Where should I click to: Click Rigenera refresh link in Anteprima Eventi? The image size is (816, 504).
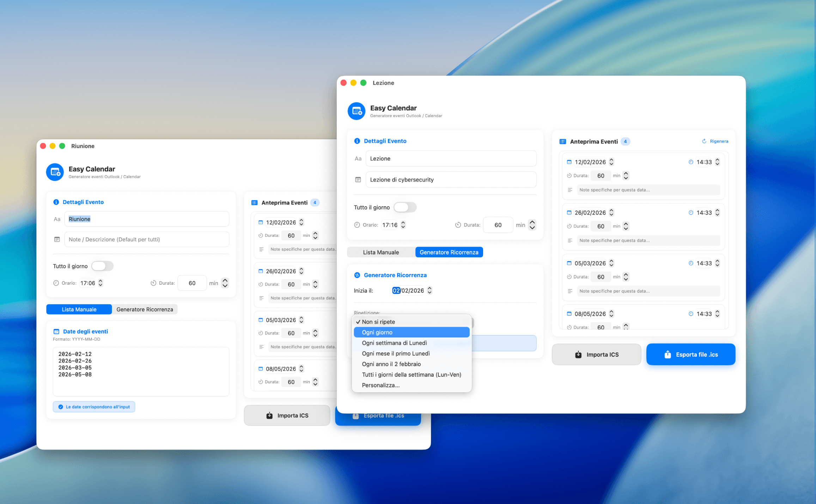click(715, 141)
